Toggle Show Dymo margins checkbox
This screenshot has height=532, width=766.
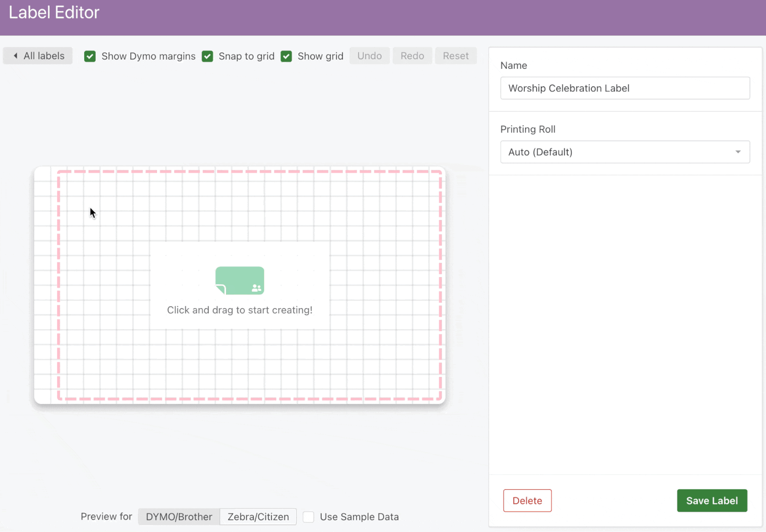coord(90,56)
